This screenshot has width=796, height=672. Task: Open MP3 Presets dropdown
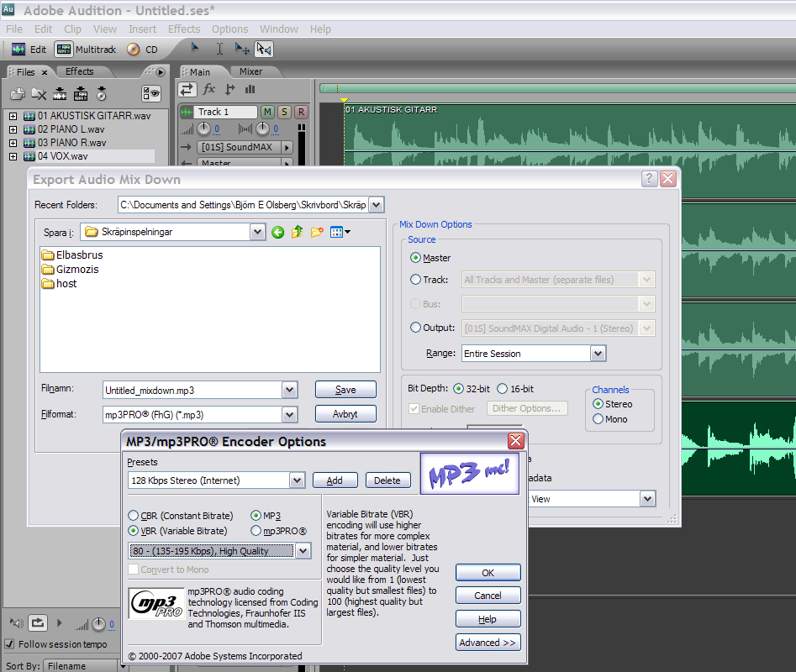click(297, 480)
